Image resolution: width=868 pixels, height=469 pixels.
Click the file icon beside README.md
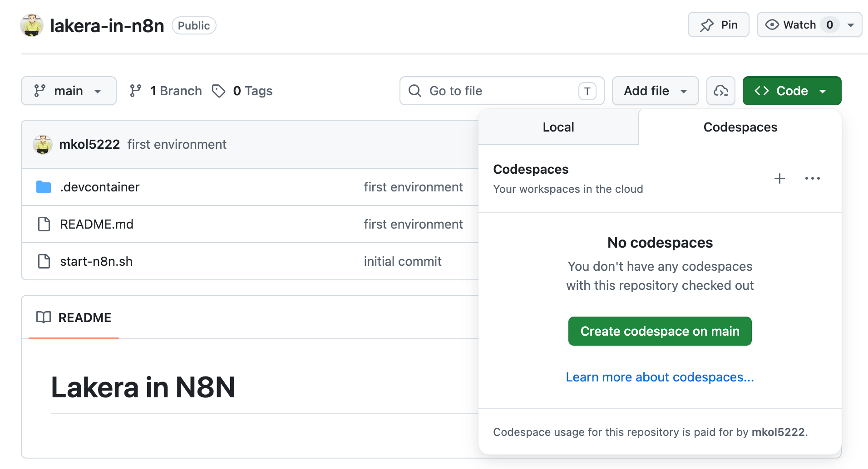point(44,224)
